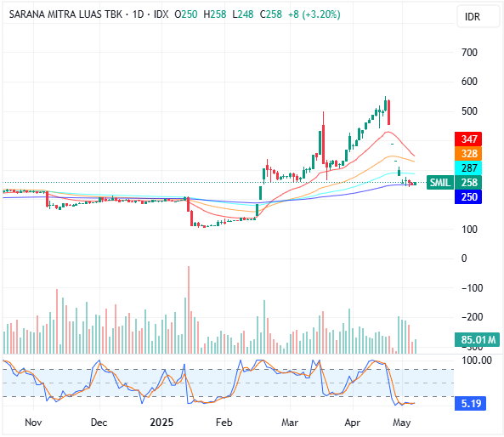Click the 100.00 oscillator scale label
The width and height of the screenshot is (504, 437).
[x=477, y=360]
